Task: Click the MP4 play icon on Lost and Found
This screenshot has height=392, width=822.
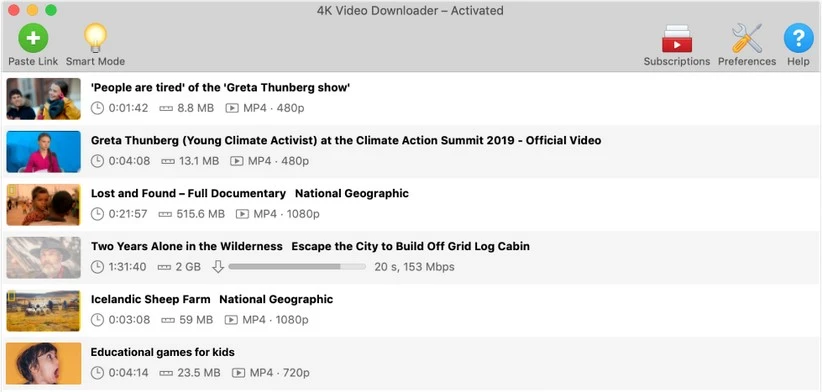Action: click(x=242, y=214)
